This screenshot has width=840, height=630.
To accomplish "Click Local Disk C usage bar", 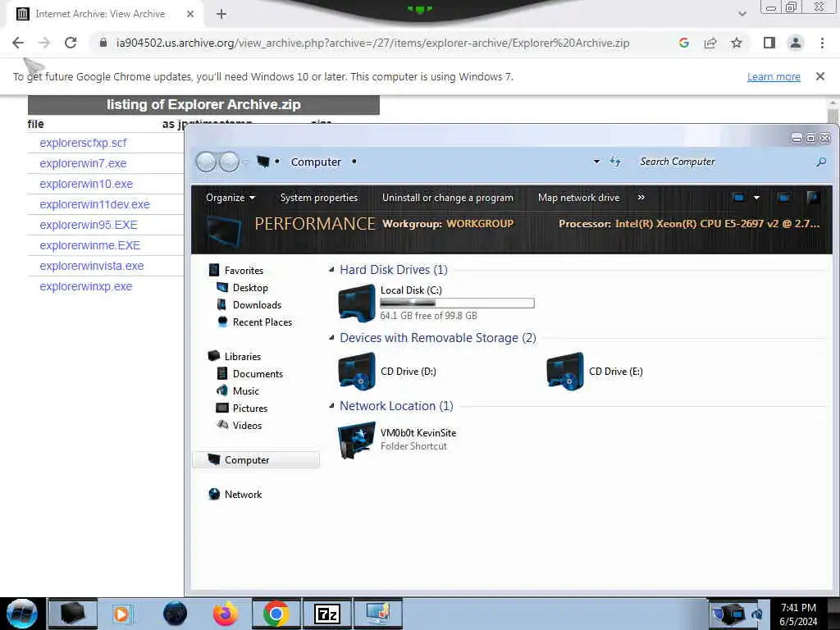I will coord(457,304).
